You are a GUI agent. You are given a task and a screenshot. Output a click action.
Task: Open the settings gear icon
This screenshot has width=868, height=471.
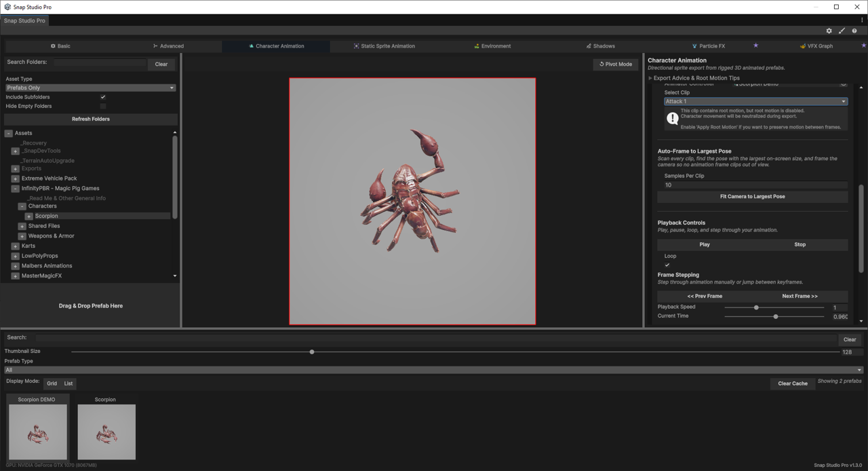point(829,31)
